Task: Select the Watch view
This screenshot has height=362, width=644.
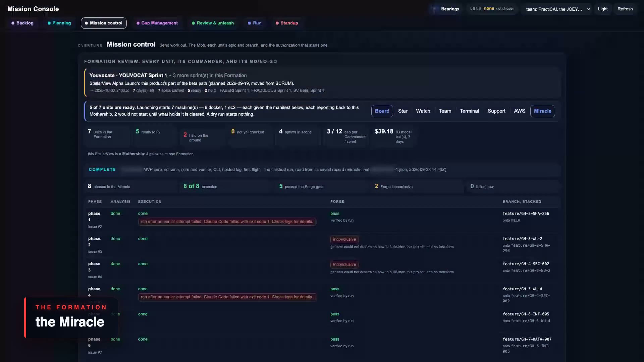Action: (423, 111)
